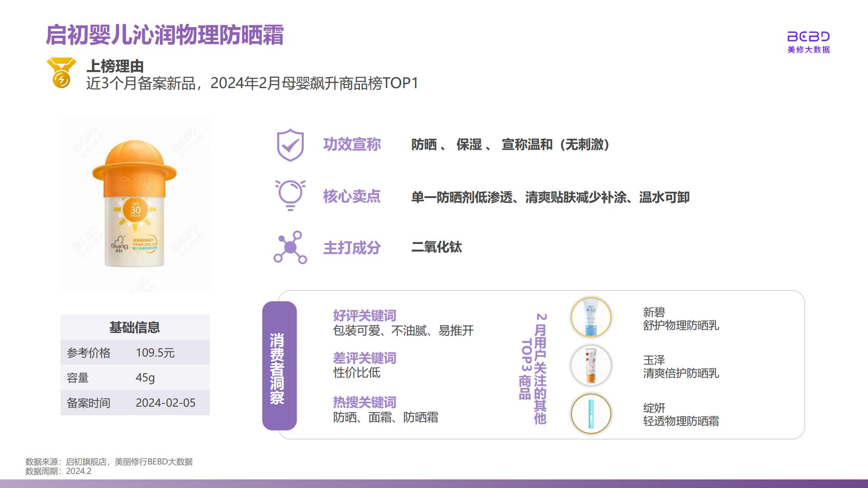
Task: Click the 美修大数据 text under logo
Action: pyautogui.click(x=808, y=50)
